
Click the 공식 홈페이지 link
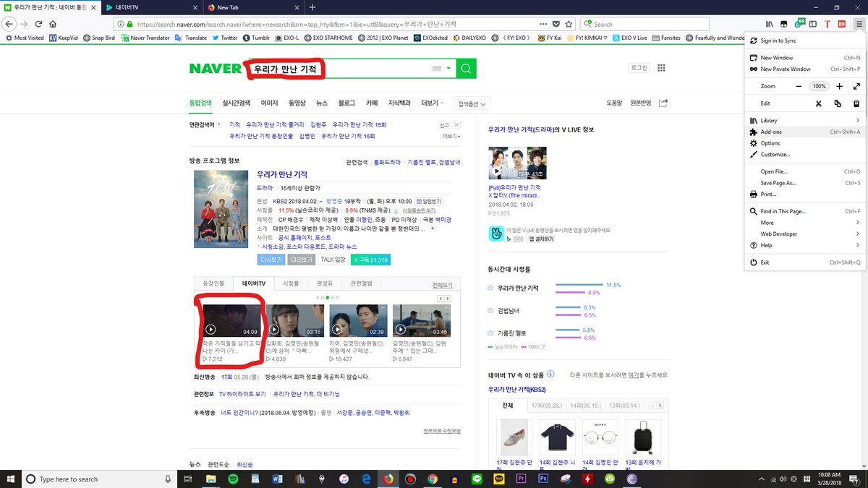(294, 237)
